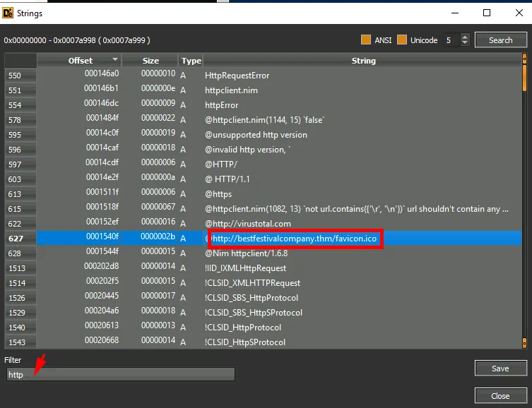Select row header 550
532x408 pixels.
pos(20,76)
